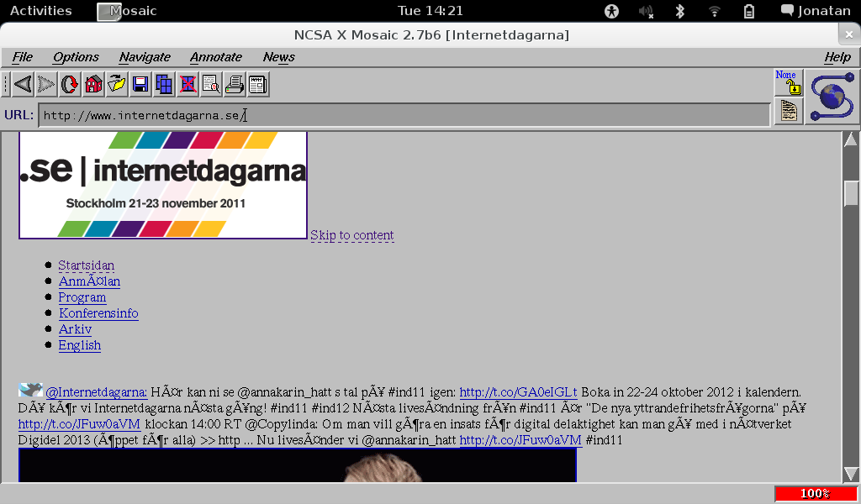Open the File menu
The image size is (861, 504).
[x=23, y=57]
